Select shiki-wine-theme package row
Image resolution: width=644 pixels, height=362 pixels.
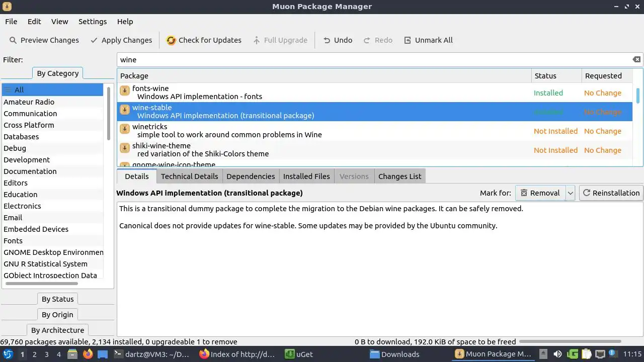click(x=375, y=150)
